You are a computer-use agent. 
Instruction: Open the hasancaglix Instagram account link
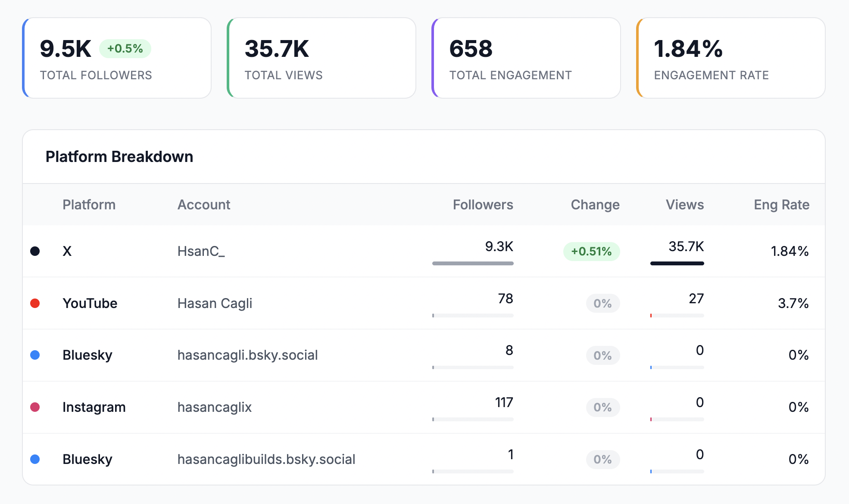[214, 407]
